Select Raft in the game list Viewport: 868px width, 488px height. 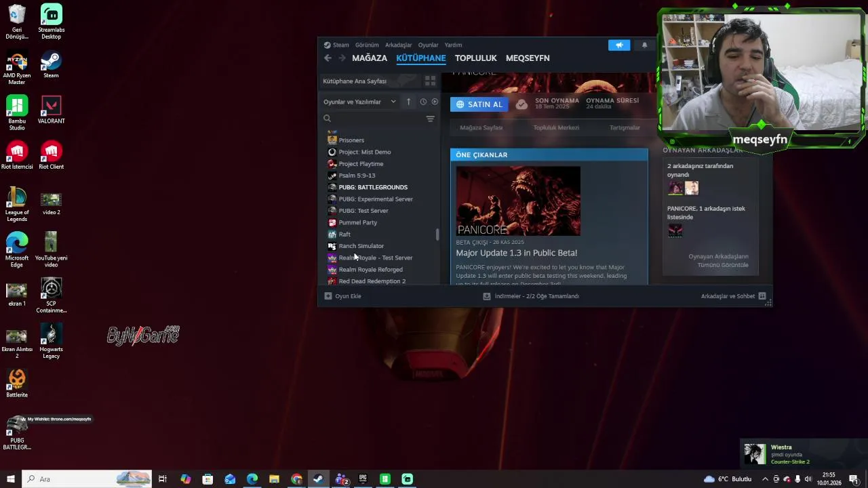point(344,235)
